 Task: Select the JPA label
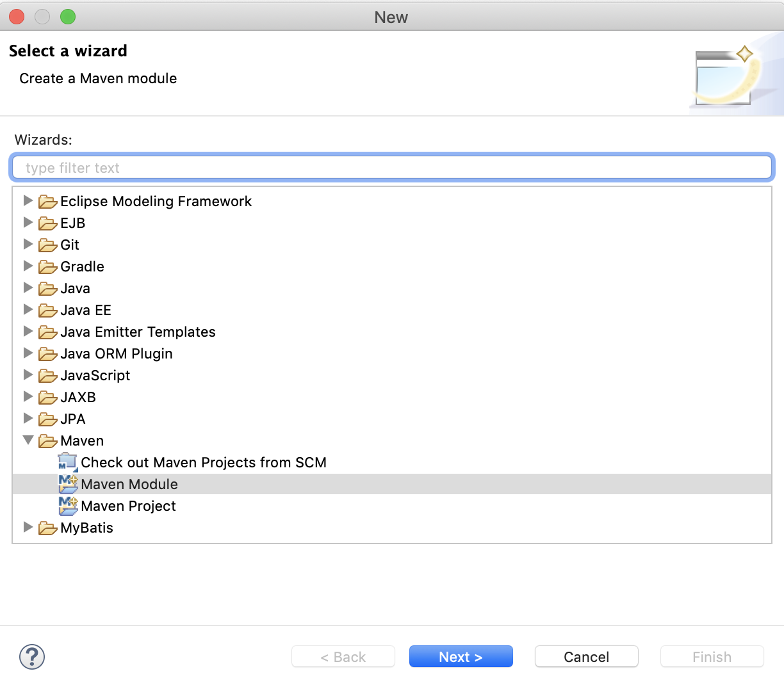pyautogui.click(x=73, y=419)
